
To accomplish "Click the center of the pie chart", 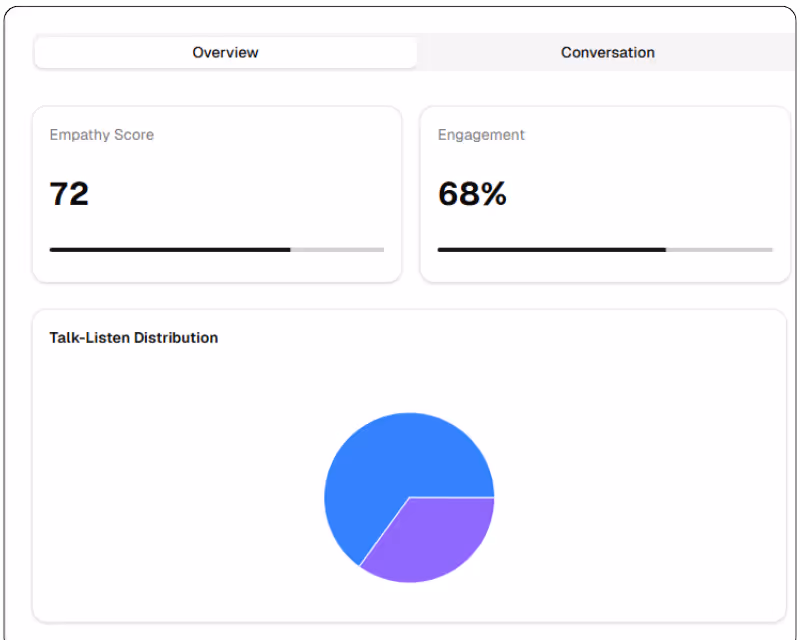I will pyautogui.click(x=410, y=497).
